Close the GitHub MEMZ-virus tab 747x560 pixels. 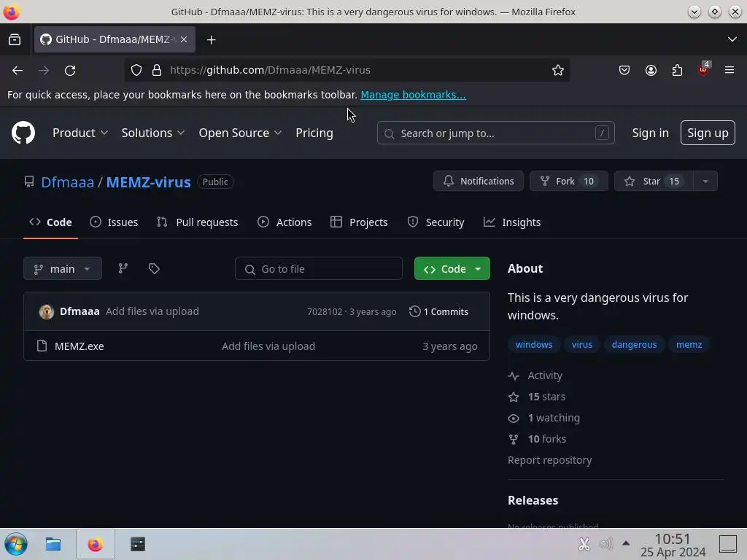coord(184,39)
